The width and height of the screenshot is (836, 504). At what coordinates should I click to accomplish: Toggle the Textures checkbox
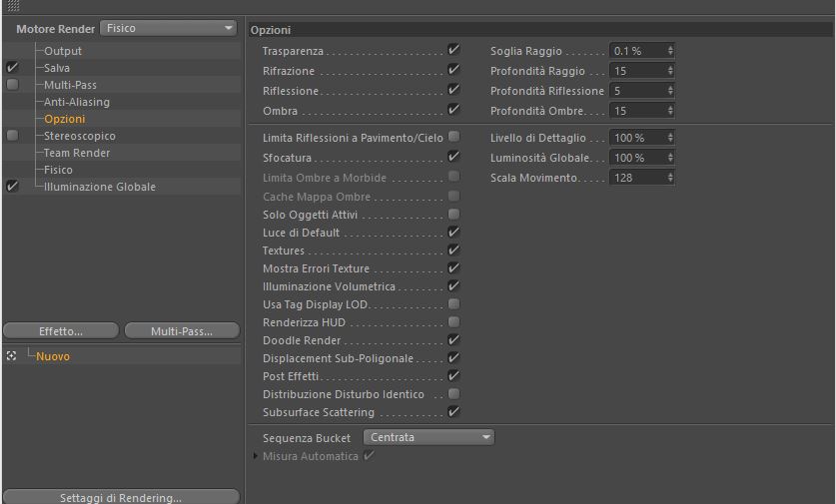point(453,250)
